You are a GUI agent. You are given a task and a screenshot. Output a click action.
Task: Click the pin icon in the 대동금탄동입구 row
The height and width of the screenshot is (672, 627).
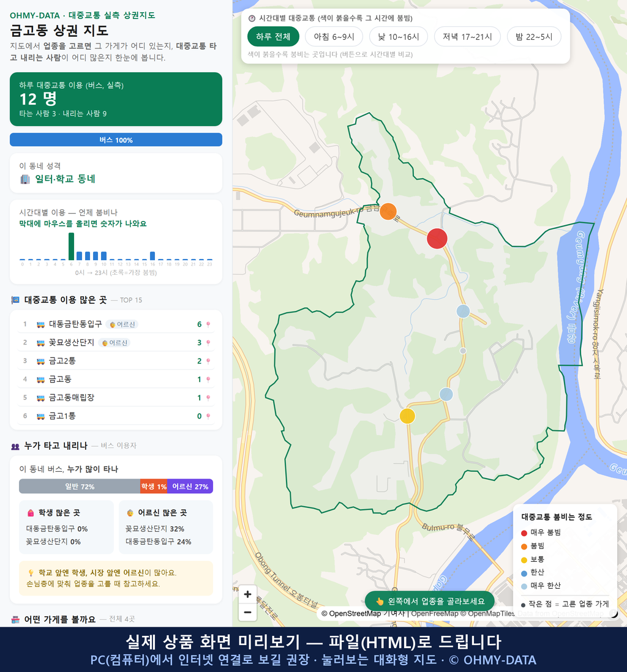point(208,324)
